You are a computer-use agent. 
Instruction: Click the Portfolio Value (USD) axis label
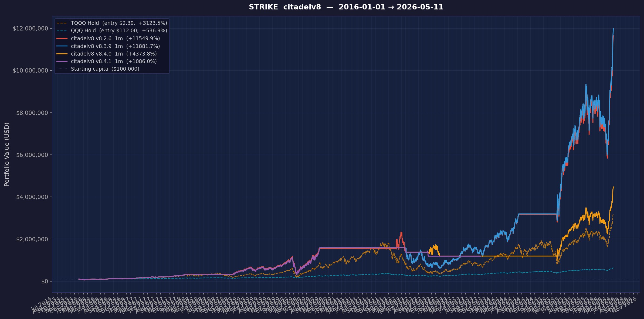tap(7, 154)
